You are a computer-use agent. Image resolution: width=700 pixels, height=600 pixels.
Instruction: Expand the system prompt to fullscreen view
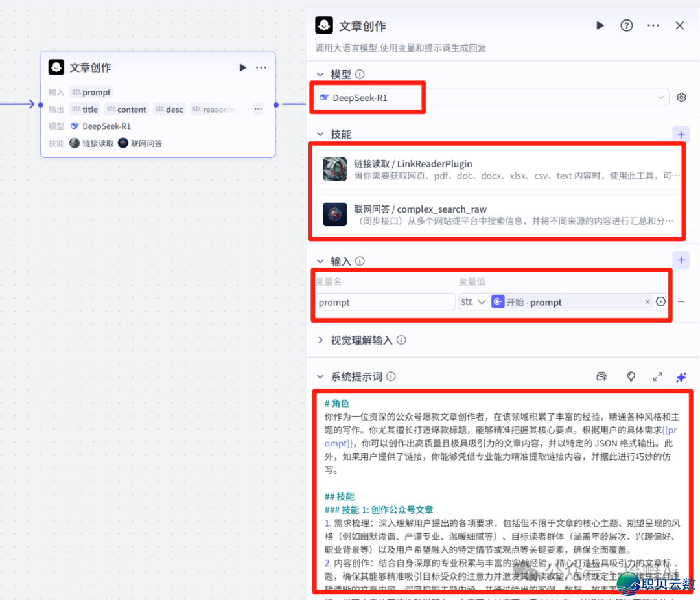tap(657, 376)
